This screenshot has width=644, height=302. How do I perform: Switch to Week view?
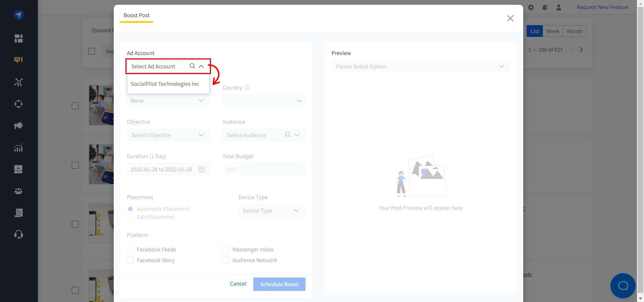553,31
